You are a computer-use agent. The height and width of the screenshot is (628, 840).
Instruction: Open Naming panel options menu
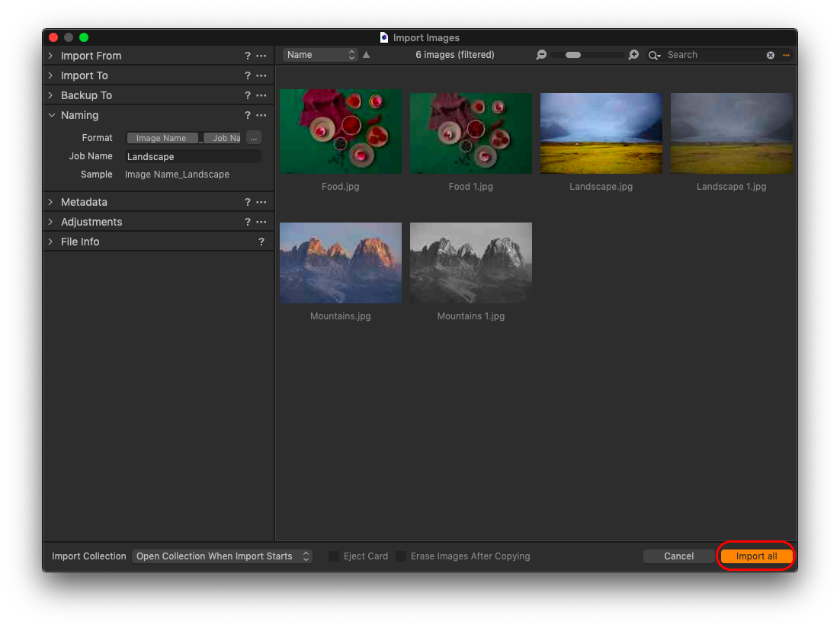tap(261, 115)
